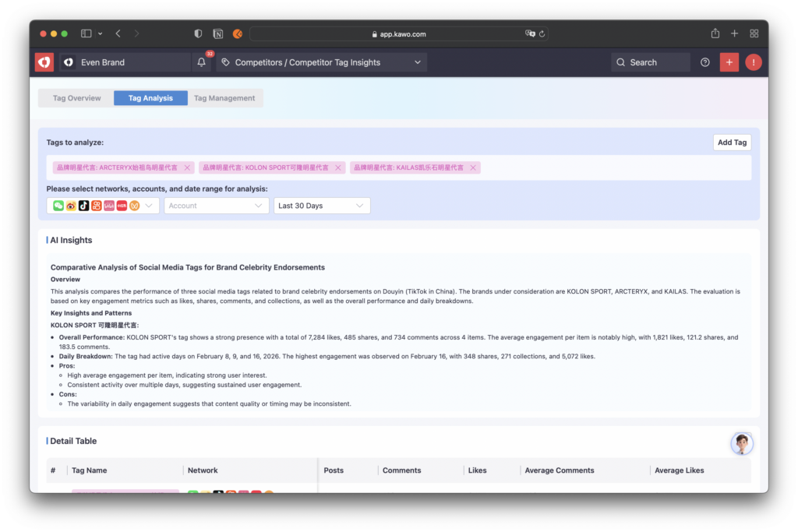
Task: Click the help question mark icon
Action: pyautogui.click(x=705, y=62)
